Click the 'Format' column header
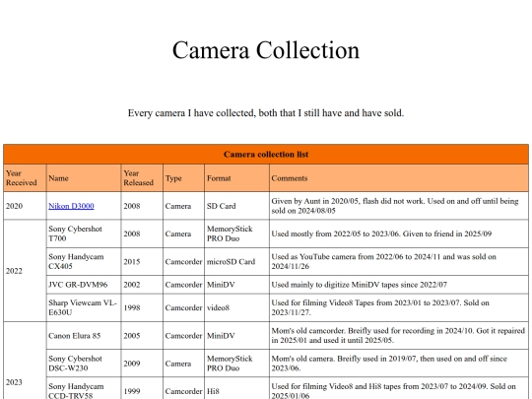Image resolution: width=532 pixels, height=399 pixels. (236, 178)
